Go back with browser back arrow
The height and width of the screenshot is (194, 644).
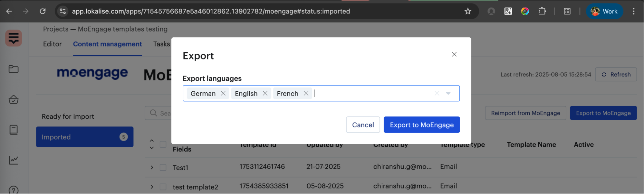tap(9, 11)
